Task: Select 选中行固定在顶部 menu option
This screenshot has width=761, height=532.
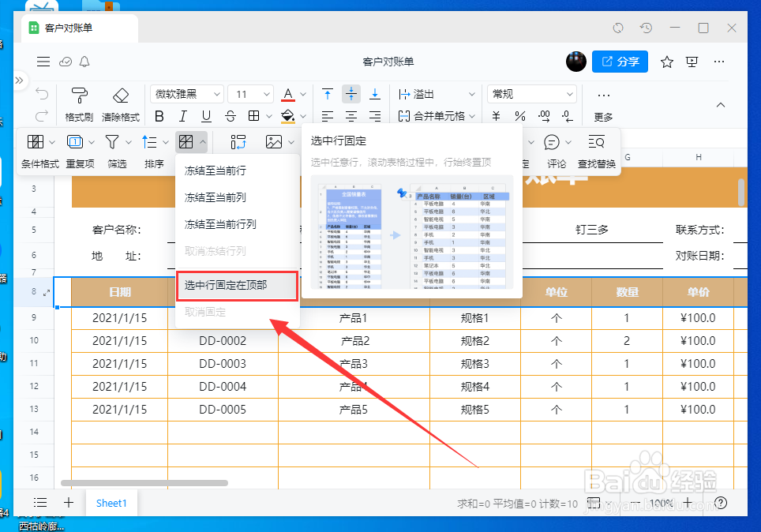Action: coord(238,286)
